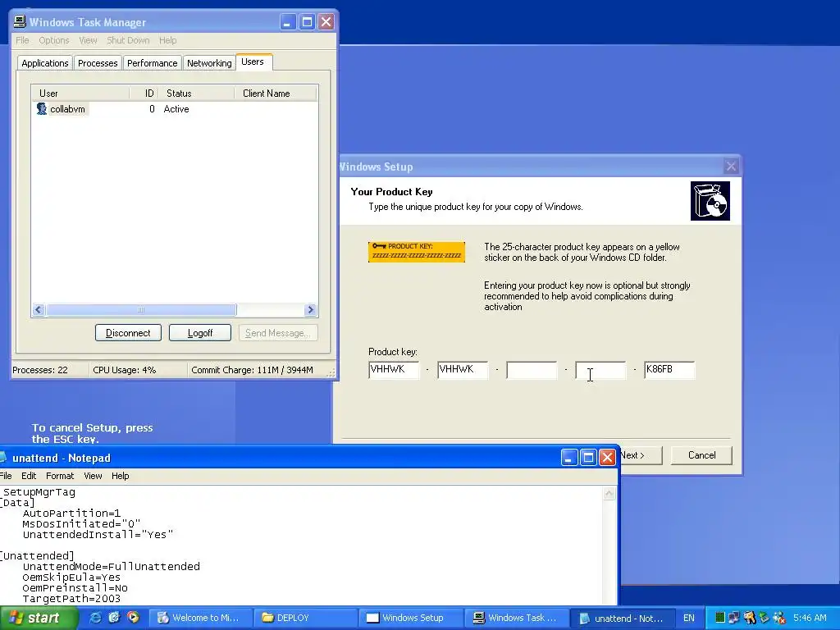The width and height of the screenshot is (840, 630).
Task: Click the Send Message button
Action: pos(278,333)
